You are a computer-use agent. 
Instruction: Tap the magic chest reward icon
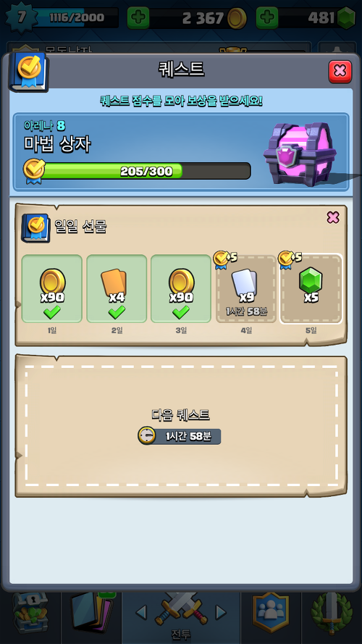[x=303, y=154]
